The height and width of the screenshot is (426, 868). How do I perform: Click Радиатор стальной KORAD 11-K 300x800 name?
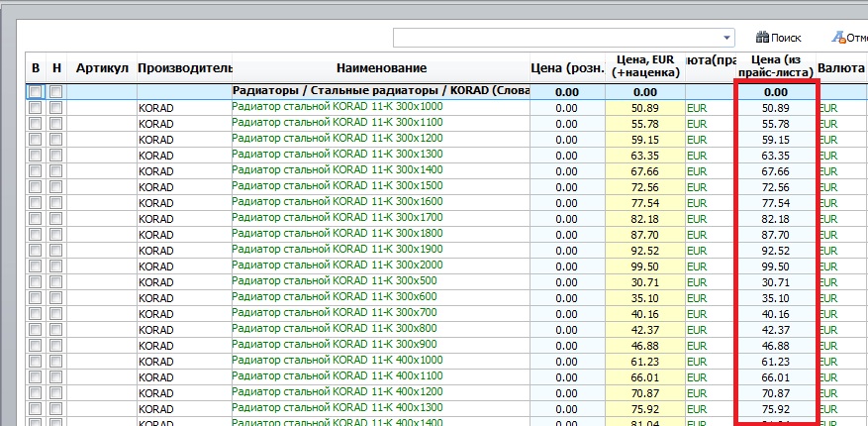click(x=335, y=328)
